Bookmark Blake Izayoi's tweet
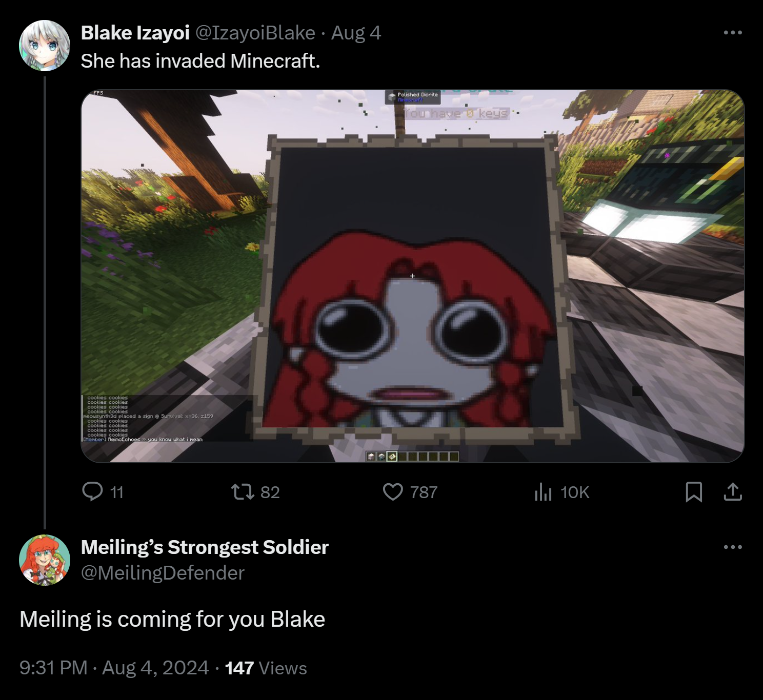The width and height of the screenshot is (763, 700). pos(694,492)
